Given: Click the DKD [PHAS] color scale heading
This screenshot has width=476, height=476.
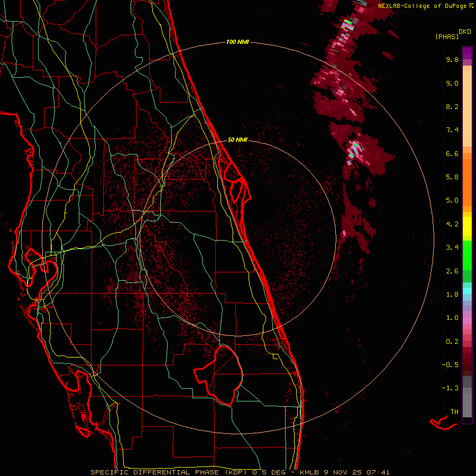Looking at the screenshot, I should click(453, 34).
